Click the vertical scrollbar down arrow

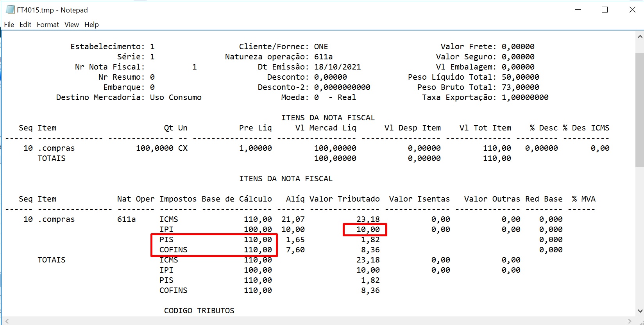tap(640, 311)
